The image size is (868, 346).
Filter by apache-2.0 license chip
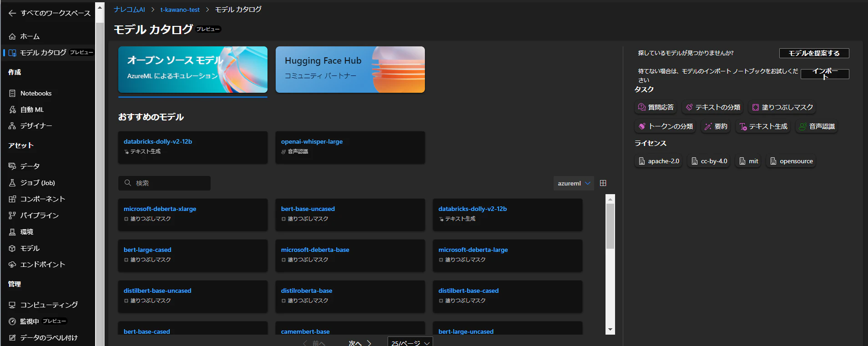pyautogui.click(x=658, y=161)
